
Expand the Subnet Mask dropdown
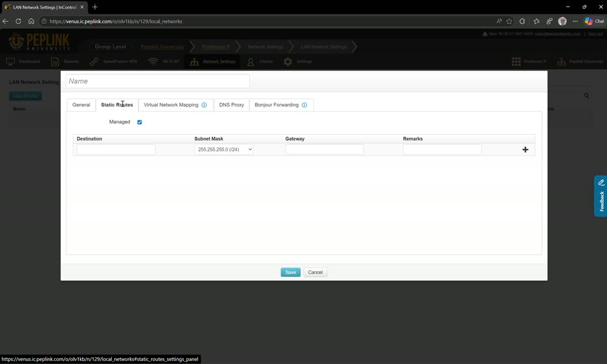tap(223, 149)
